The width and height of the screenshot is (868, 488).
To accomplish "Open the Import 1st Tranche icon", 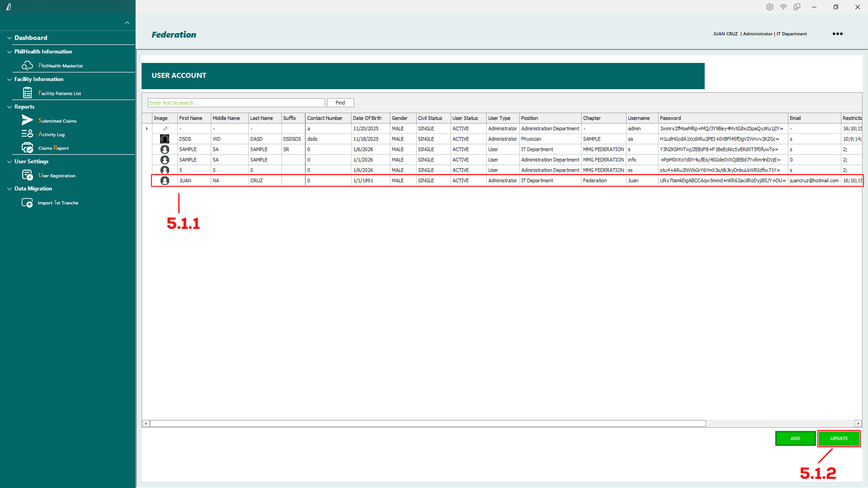I will [27, 203].
